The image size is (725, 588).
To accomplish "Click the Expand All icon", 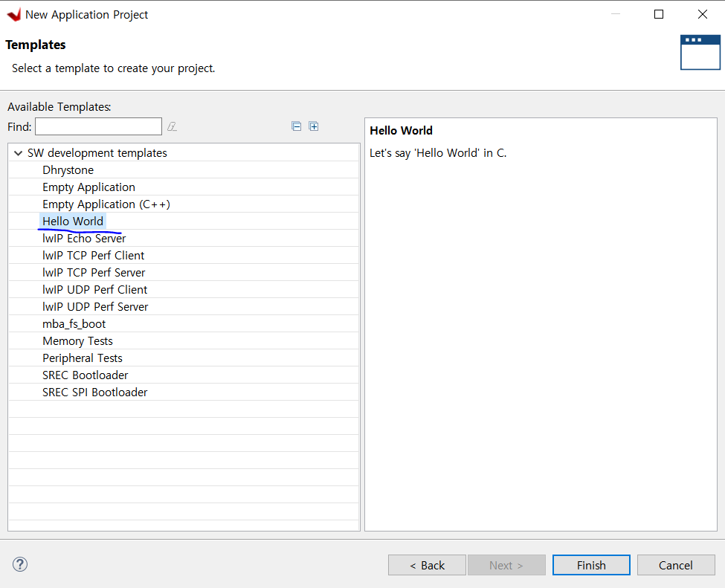I will pyautogui.click(x=314, y=126).
